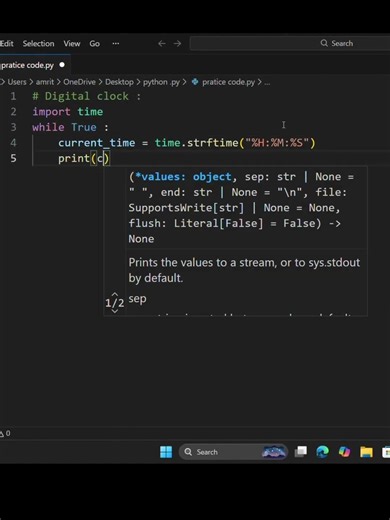This screenshot has height=520, width=390.
Task: Click taskbar Search box
Action: [233, 452]
